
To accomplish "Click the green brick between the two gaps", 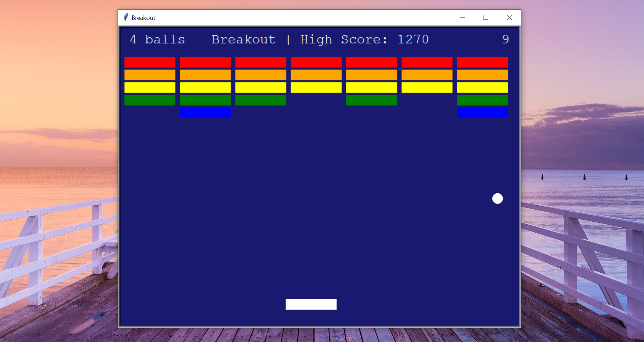I will click(x=372, y=100).
